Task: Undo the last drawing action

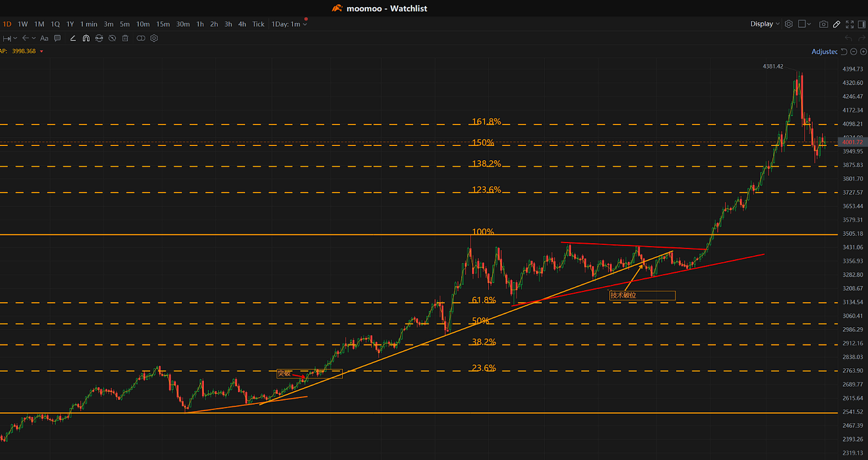Action: 849,38
